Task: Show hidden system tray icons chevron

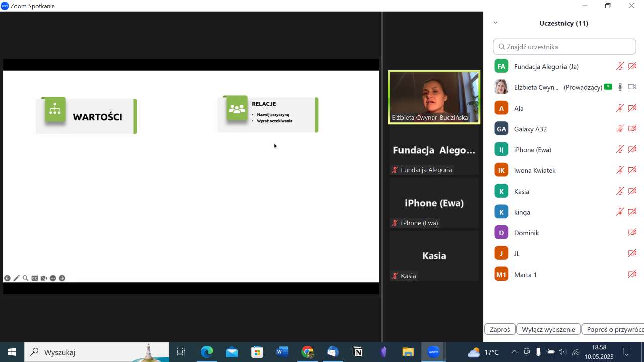Action: (514, 352)
